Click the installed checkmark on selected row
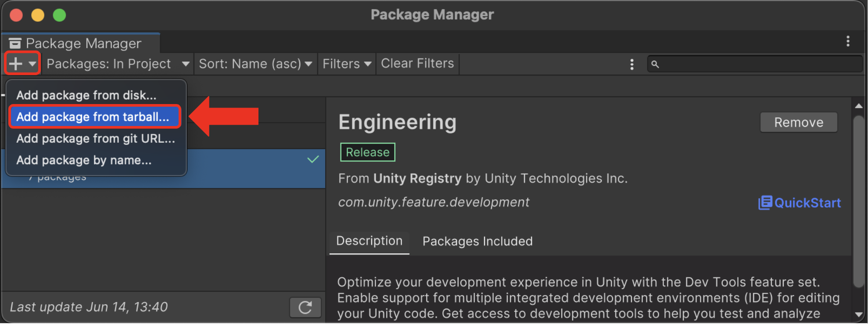The image size is (868, 324). tap(313, 159)
